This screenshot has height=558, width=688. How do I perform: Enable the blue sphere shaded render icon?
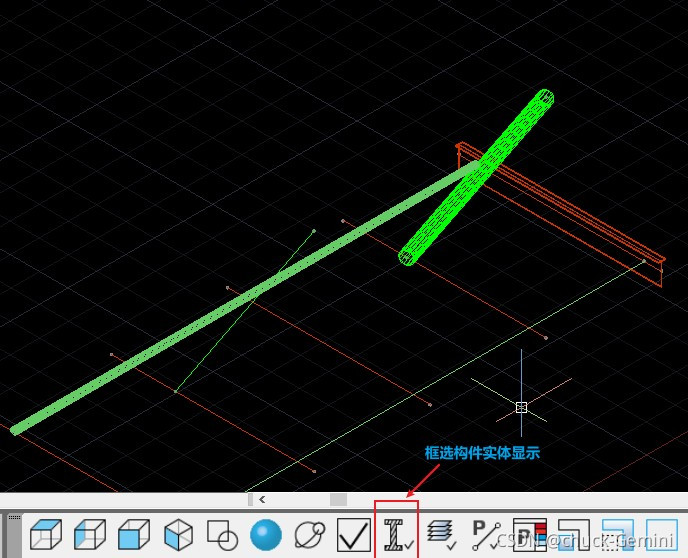coord(266,535)
